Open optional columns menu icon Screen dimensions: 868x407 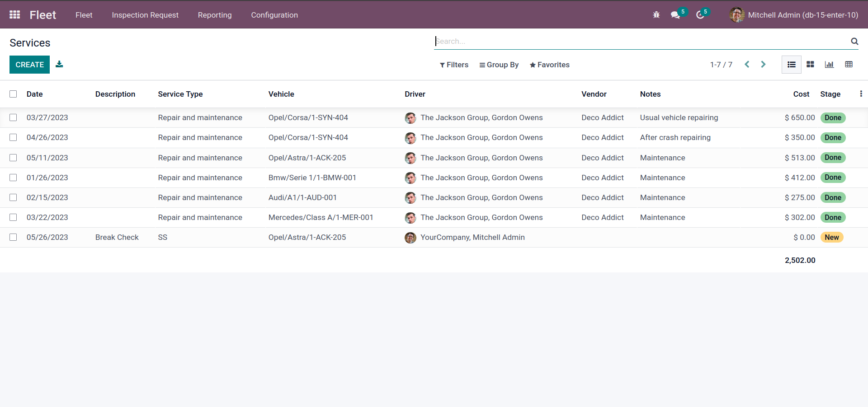[x=861, y=94]
